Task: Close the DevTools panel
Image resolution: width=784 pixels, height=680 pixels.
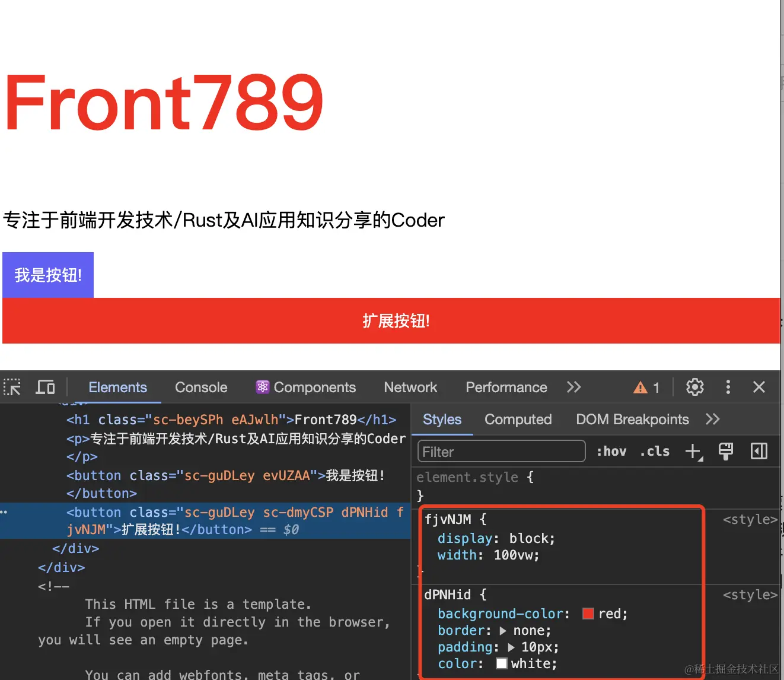Action: (x=759, y=387)
